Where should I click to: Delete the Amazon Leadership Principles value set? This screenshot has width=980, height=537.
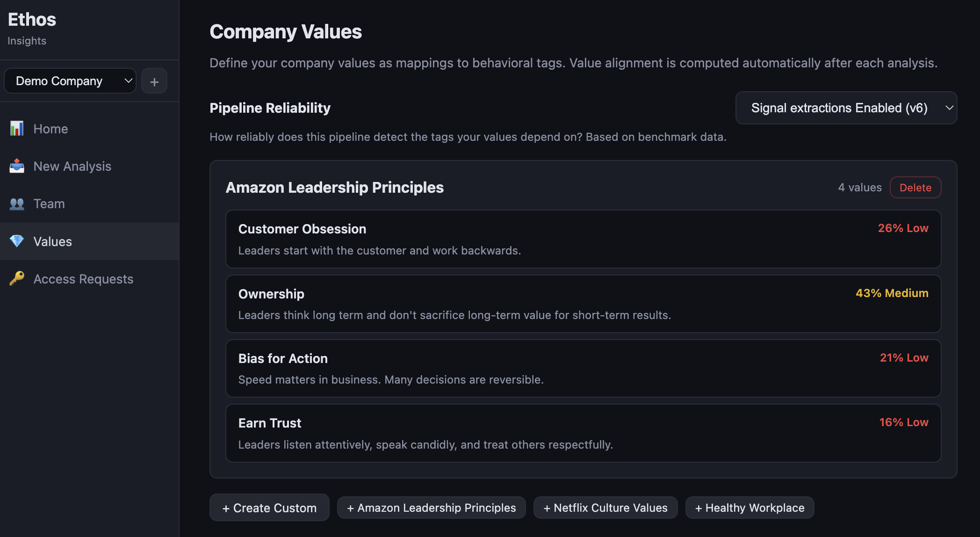tap(915, 187)
